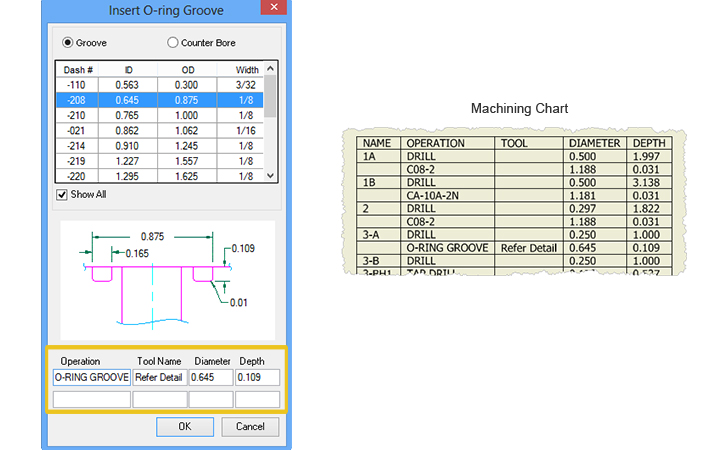Select the Counter Bore radio button

pyautogui.click(x=173, y=43)
